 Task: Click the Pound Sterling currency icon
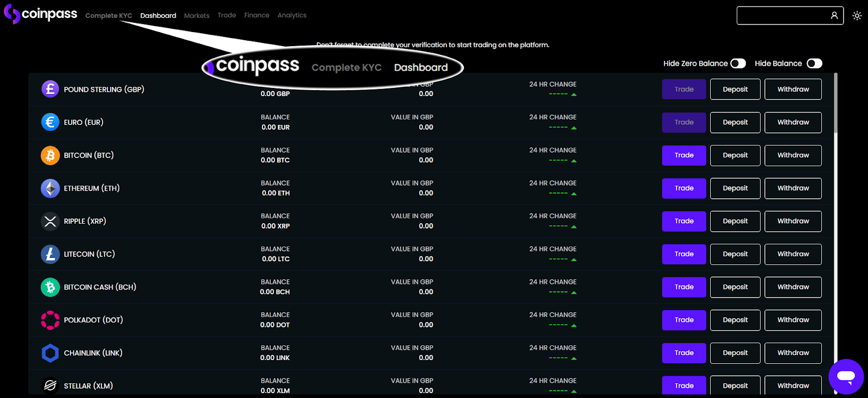pyautogui.click(x=50, y=89)
